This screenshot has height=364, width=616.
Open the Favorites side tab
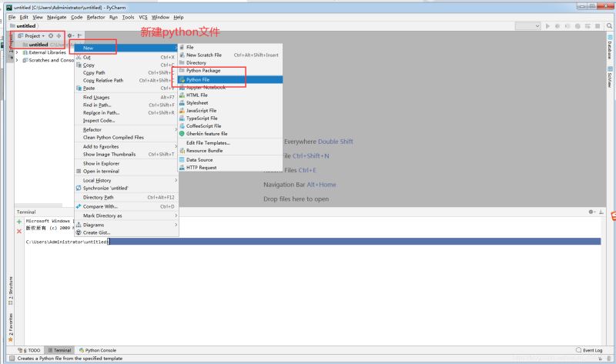[x=11, y=327]
